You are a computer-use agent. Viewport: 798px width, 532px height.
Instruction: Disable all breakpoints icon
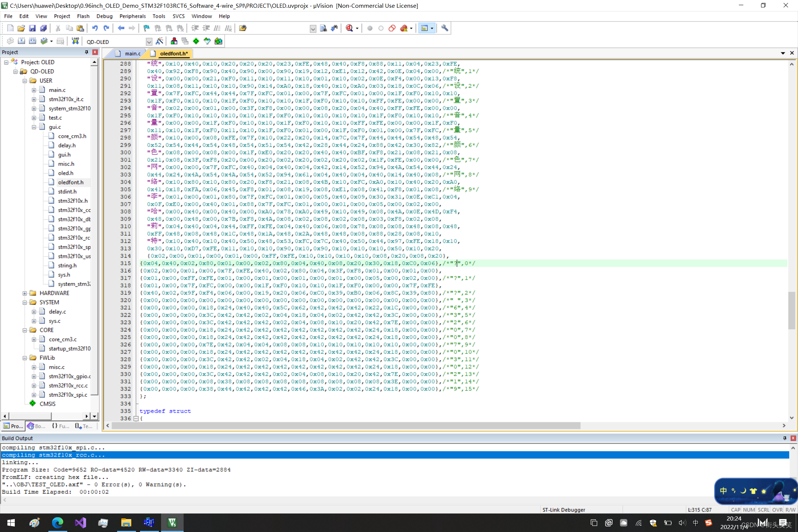pyautogui.click(x=392, y=28)
